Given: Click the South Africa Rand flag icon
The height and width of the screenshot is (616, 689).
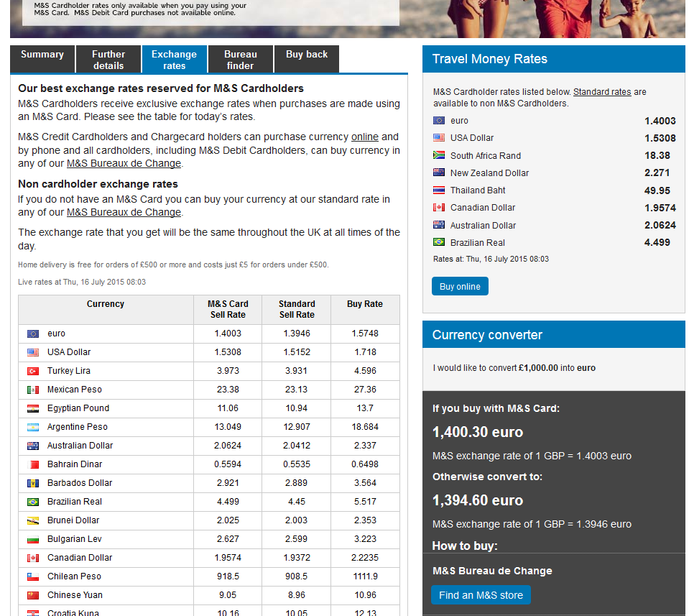Looking at the screenshot, I should [x=439, y=155].
